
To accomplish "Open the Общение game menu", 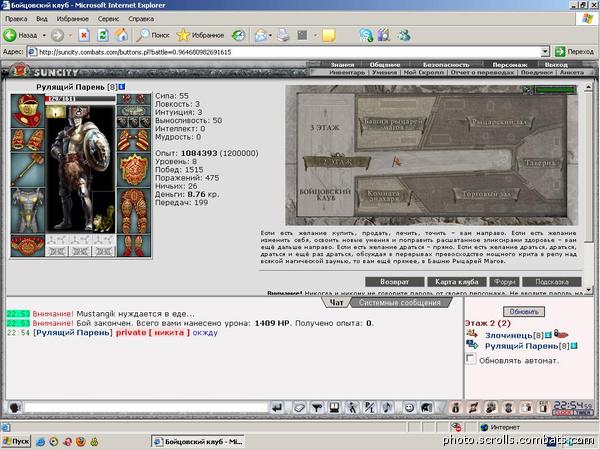I will pos(385,65).
